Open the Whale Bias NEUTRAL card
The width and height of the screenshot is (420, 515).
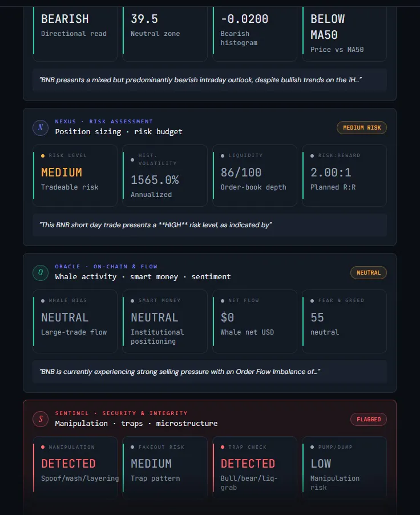(75, 321)
